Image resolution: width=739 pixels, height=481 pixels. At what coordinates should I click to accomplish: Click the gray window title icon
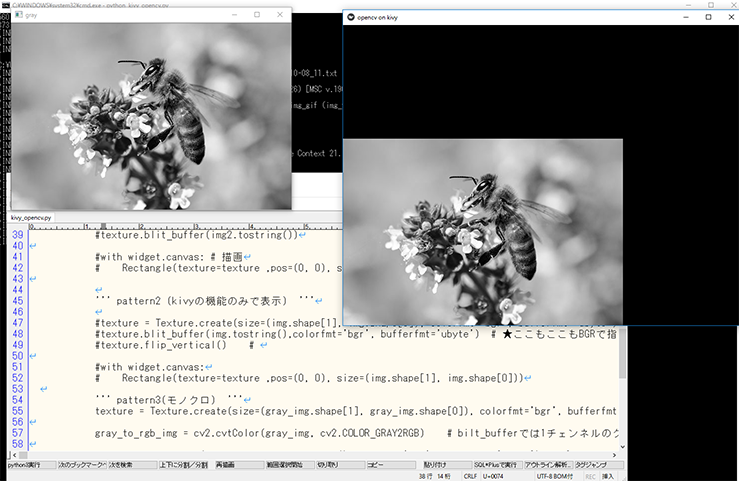[x=19, y=15]
